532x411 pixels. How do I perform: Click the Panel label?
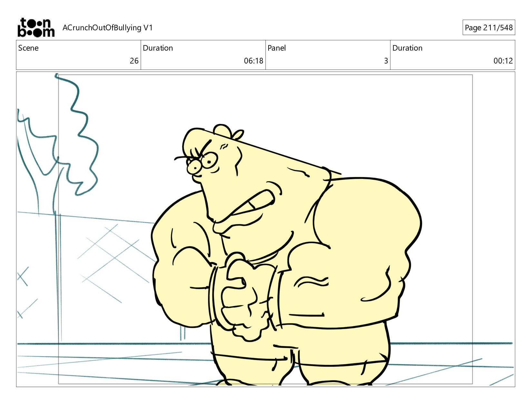277,48
